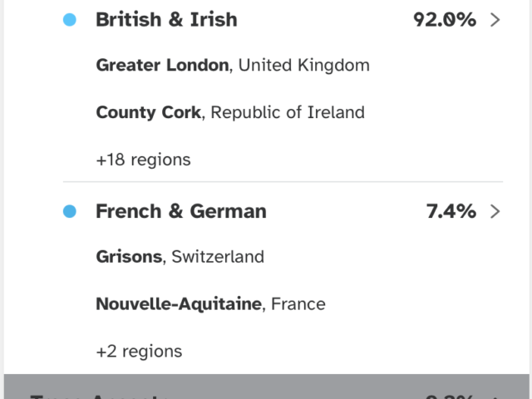Show the +2 regions list
The image size is (532, 399).
(x=139, y=351)
